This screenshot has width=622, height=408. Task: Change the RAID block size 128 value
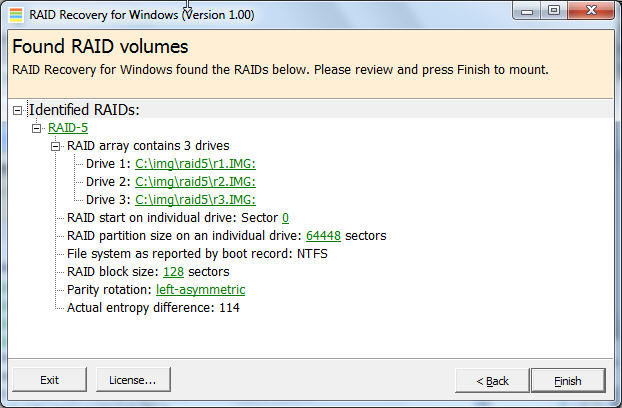pos(173,272)
